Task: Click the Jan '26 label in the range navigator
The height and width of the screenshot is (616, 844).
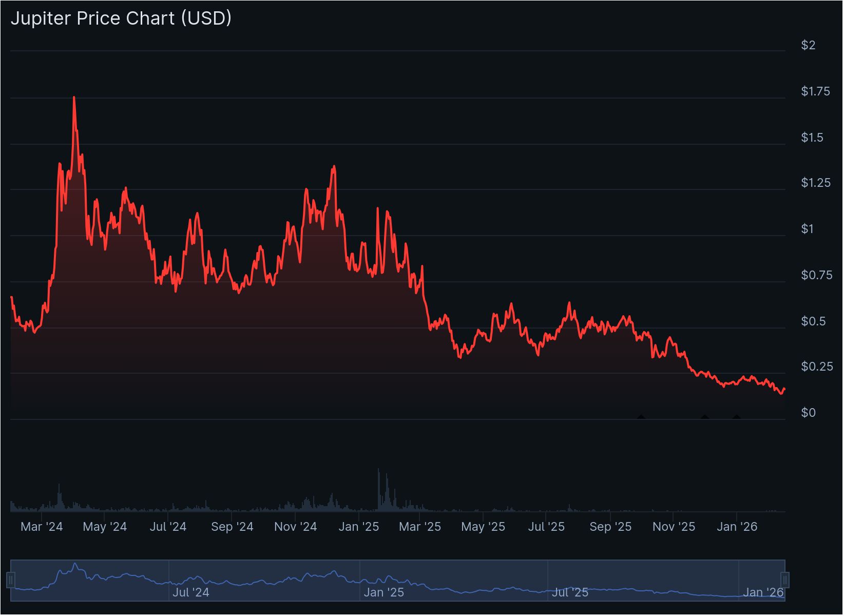Action: [763, 593]
